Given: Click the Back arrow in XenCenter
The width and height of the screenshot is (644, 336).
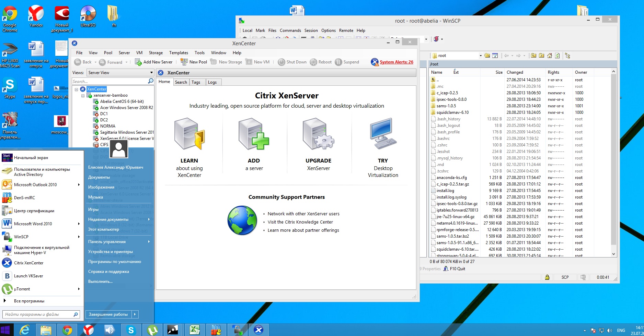Looking at the screenshot, I should pos(78,62).
